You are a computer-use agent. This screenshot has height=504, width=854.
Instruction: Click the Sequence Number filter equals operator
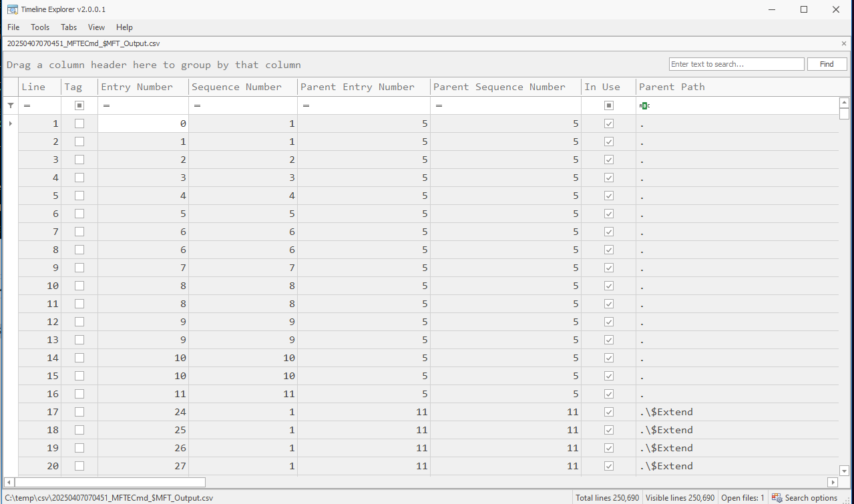point(197,105)
